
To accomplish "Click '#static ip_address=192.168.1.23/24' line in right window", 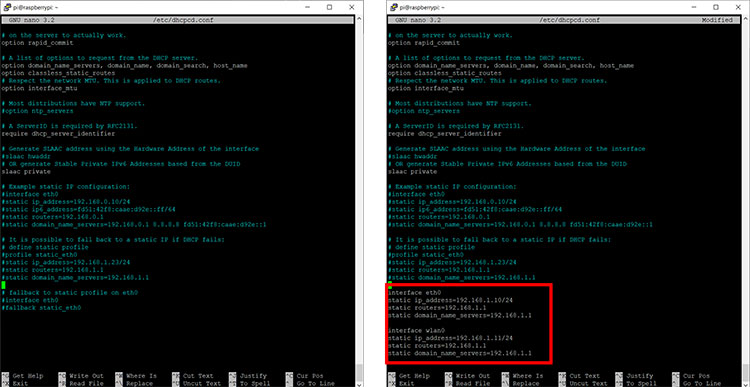I will coord(452,262).
